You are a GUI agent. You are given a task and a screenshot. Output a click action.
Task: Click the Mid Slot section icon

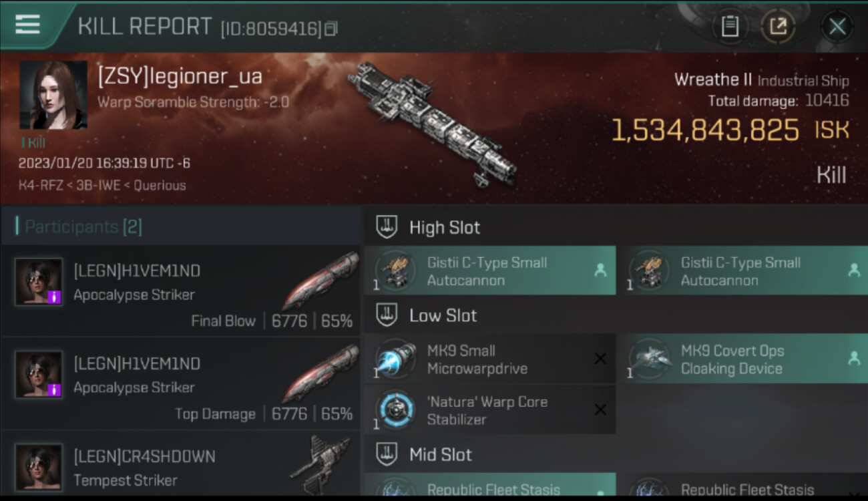pyautogui.click(x=387, y=454)
